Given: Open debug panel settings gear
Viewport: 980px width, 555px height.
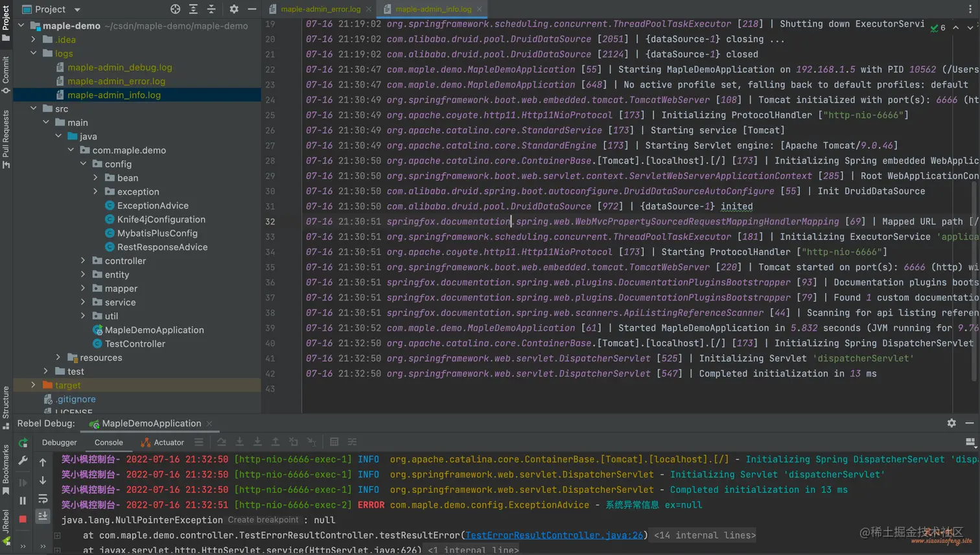Looking at the screenshot, I should (951, 423).
